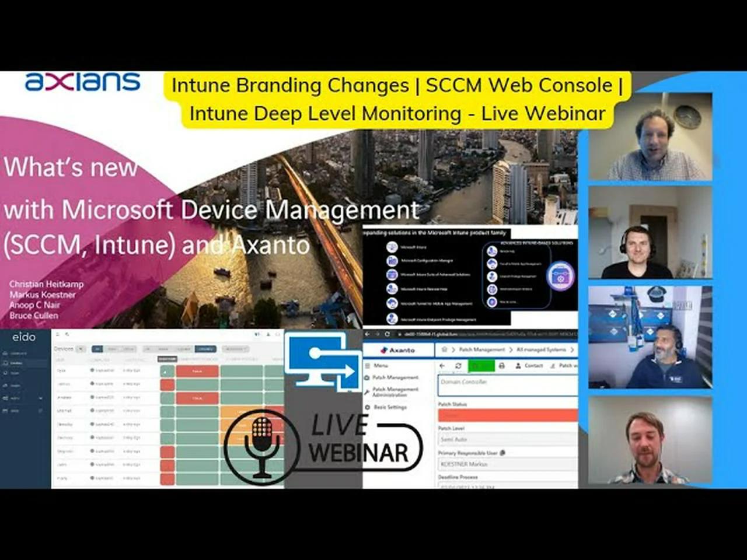This screenshot has height=560, width=747.
Task: Open the Patch Level field showing Semi Auto
Action: coord(507,439)
